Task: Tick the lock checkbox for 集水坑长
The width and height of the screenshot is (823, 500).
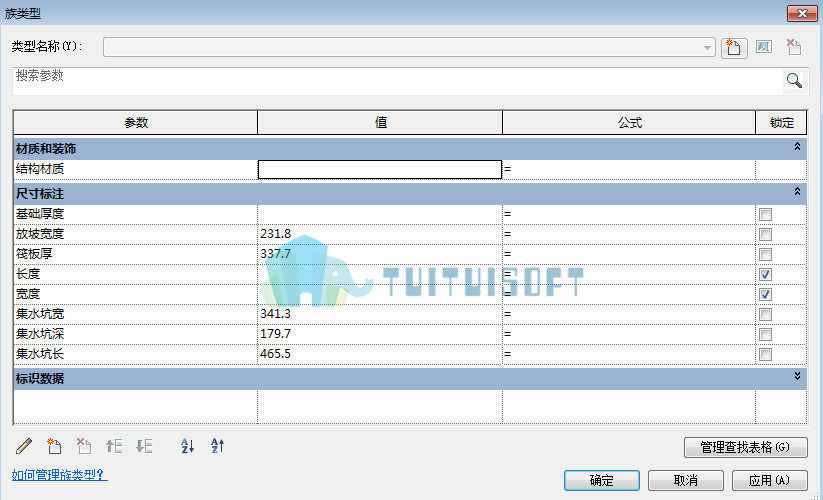Action: (765, 354)
